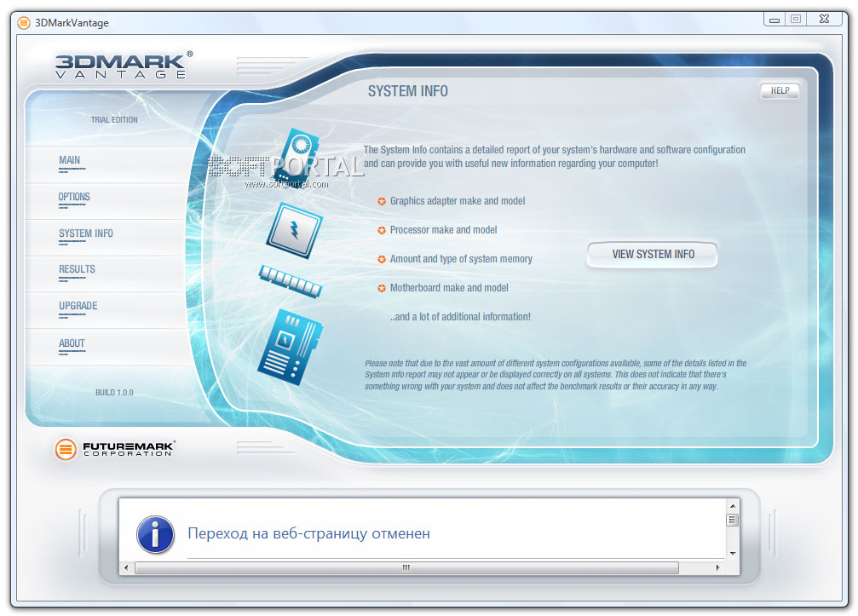The width and height of the screenshot is (858, 616).
Task: Click the horizontal scrollbar right arrow
Action: [717, 567]
